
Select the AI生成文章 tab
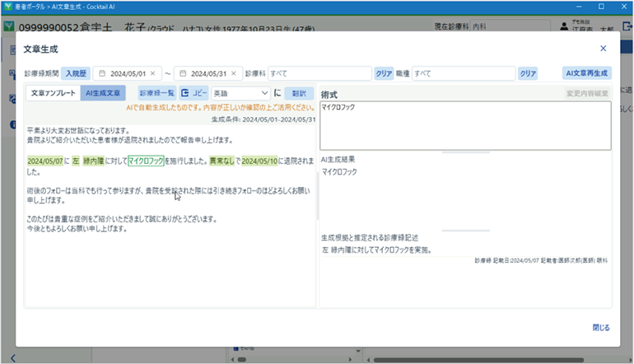click(x=103, y=94)
